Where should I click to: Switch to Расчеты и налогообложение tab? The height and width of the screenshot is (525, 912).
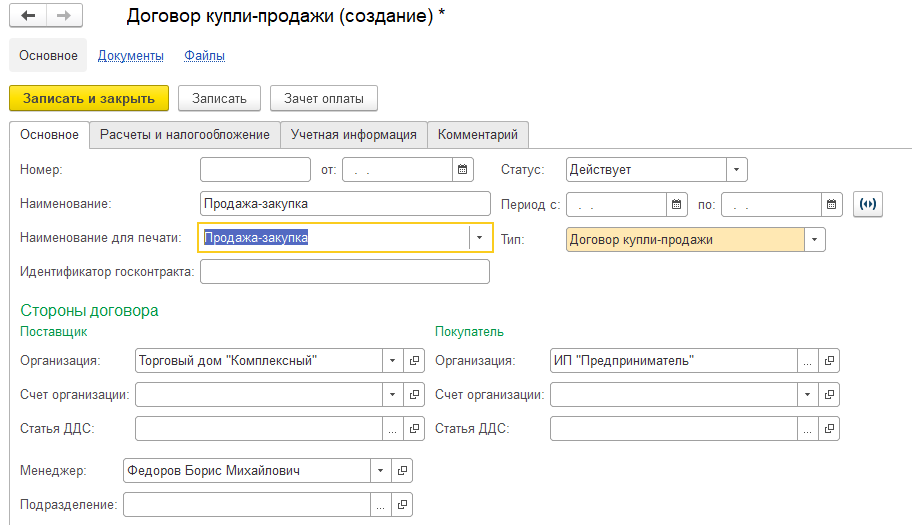tap(185, 135)
